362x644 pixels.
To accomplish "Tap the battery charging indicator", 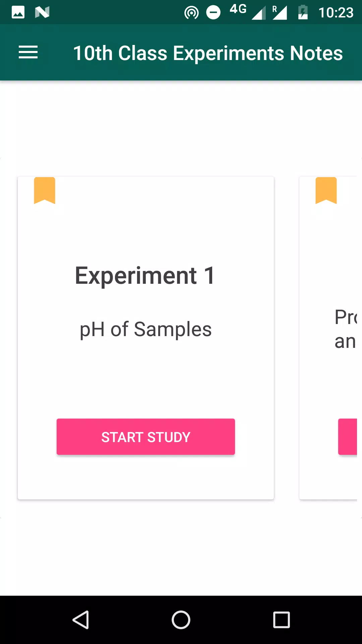I will point(303,12).
